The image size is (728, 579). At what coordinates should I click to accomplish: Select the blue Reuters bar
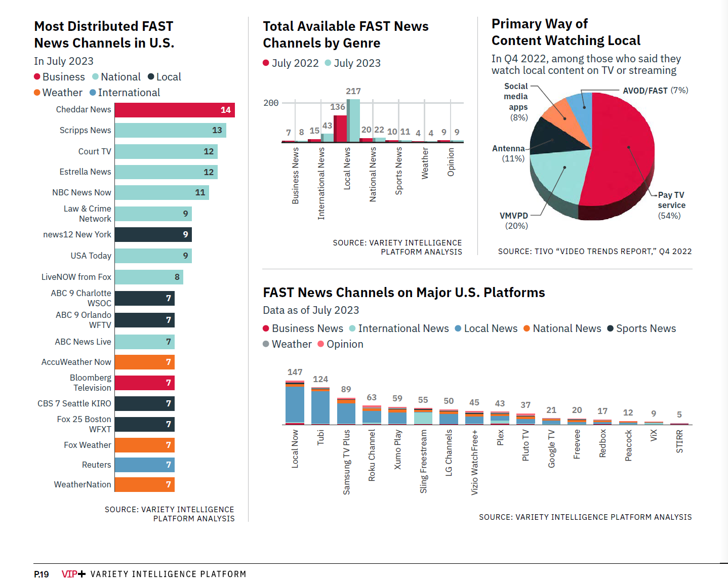pos(145,465)
